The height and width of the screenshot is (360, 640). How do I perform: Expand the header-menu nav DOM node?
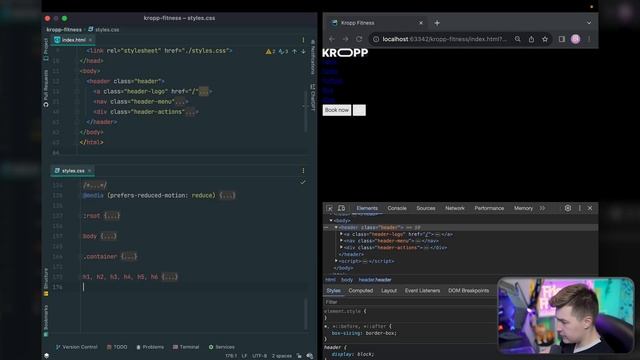341,241
